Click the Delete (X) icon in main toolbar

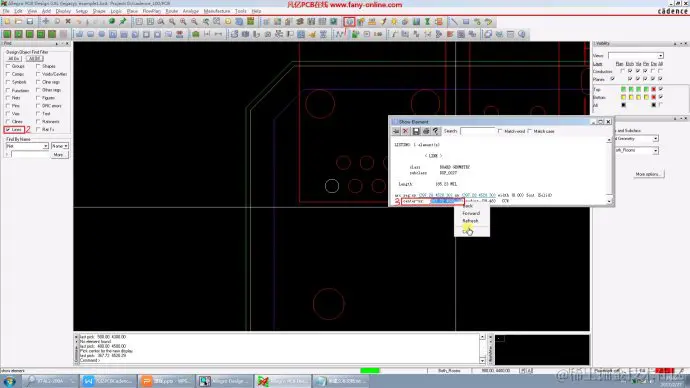coord(68,22)
